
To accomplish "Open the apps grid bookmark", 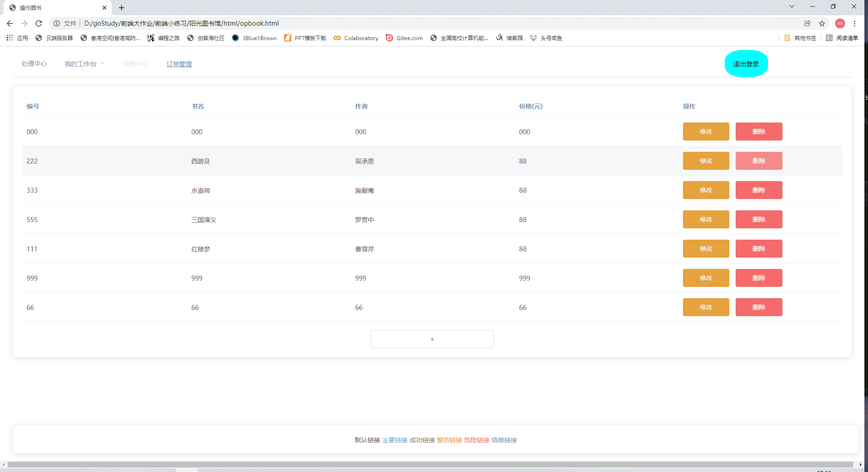I will pos(17,38).
